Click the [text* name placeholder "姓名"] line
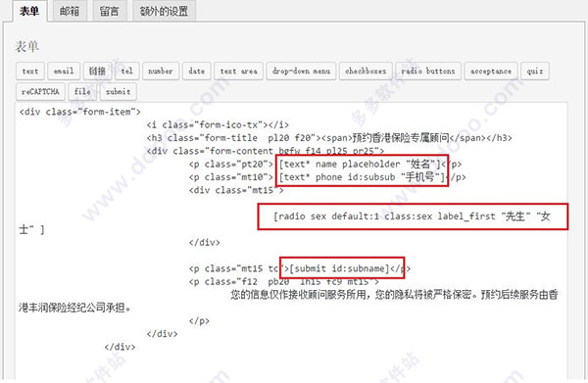 click(x=360, y=165)
